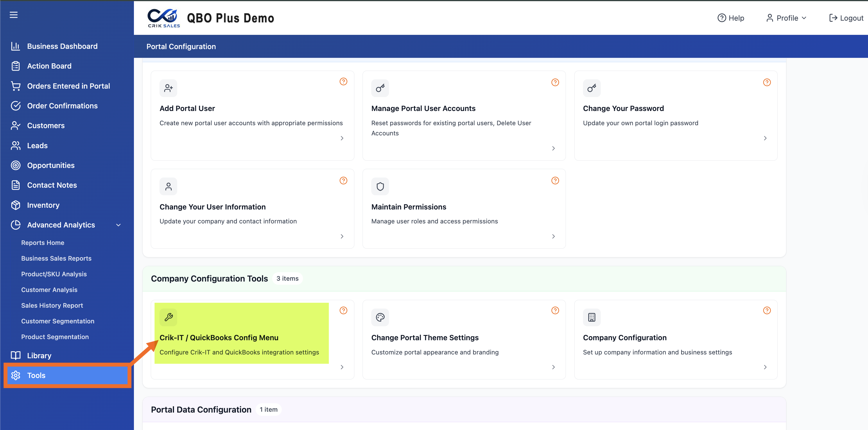Screen dimensions: 868x430
Task: Click the Manage Portal User Accounts title
Action: pos(423,108)
